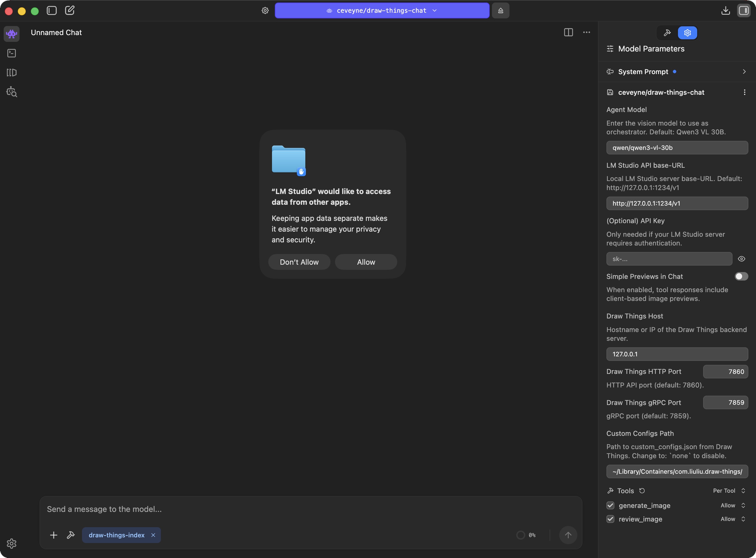Reset tools with the refresh icon
756x558 pixels.
click(x=642, y=490)
